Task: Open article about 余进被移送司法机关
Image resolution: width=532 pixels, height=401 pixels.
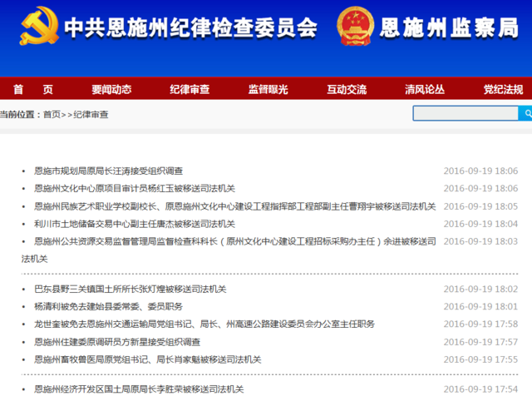Action: (x=229, y=250)
